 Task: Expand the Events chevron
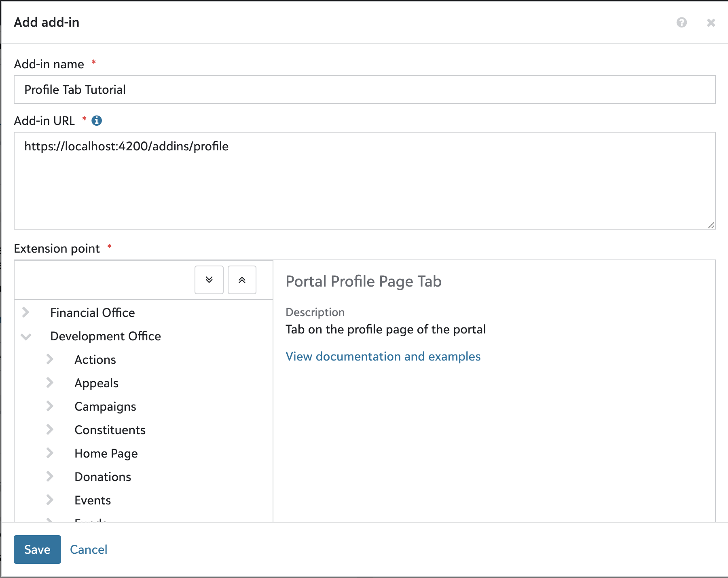point(50,500)
